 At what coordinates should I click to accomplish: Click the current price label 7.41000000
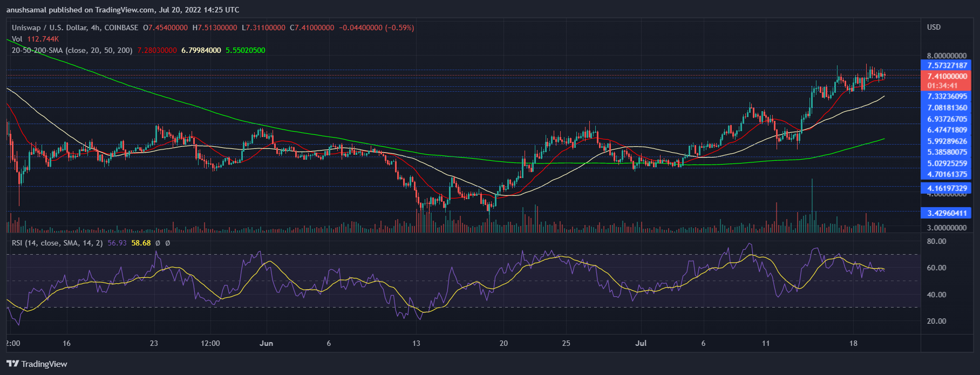point(947,77)
